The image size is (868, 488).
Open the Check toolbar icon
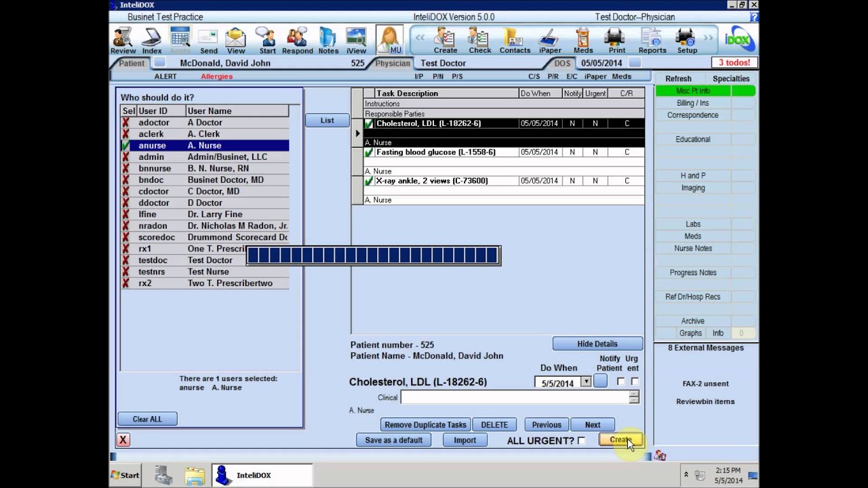[x=479, y=41]
